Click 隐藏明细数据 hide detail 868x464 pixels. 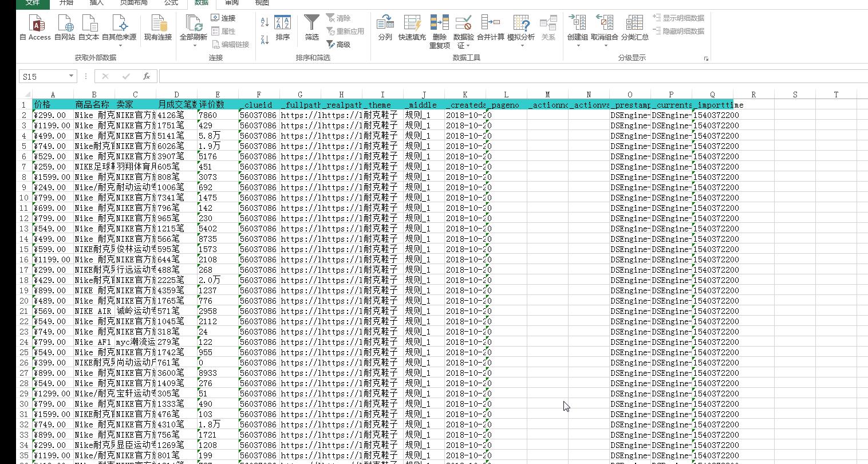pyautogui.click(x=679, y=31)
